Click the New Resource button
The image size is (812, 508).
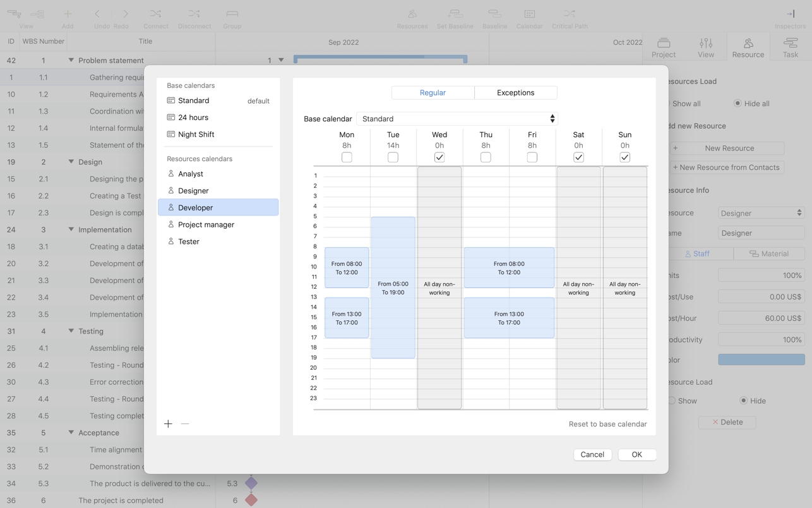tap(727, 148)
